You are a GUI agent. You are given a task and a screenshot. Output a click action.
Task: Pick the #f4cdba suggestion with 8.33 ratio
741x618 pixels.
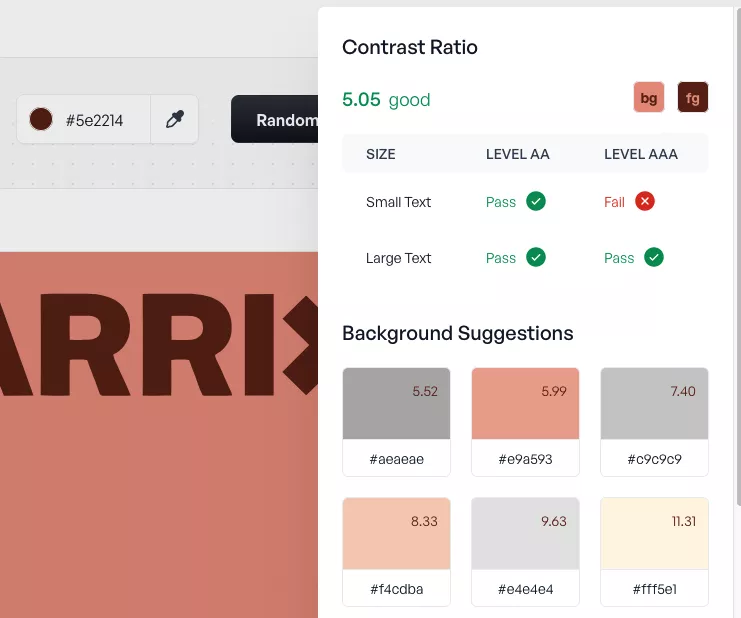point(396,552)
